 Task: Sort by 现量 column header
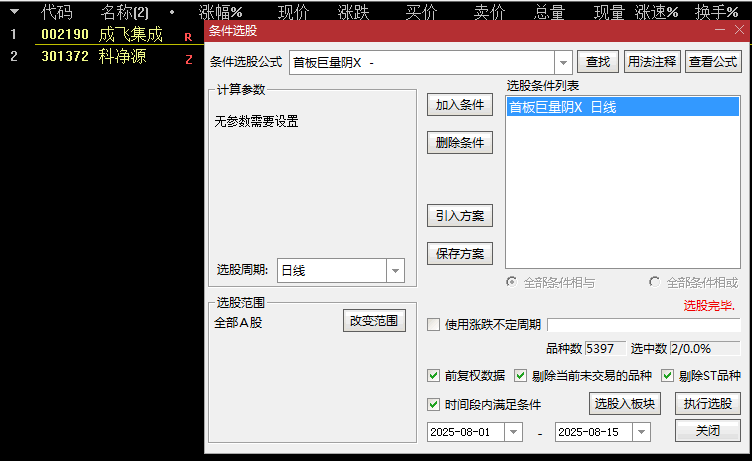[609, 12]
